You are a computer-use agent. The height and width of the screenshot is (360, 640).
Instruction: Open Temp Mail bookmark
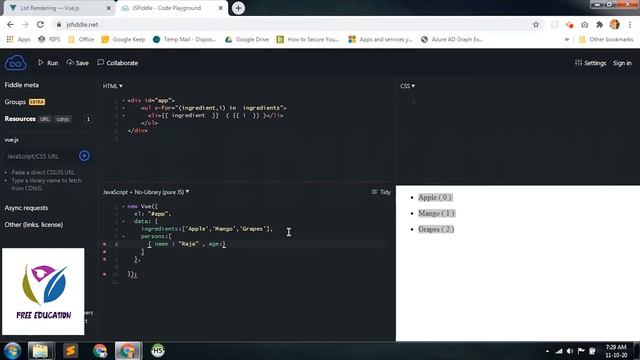(184, 40)
